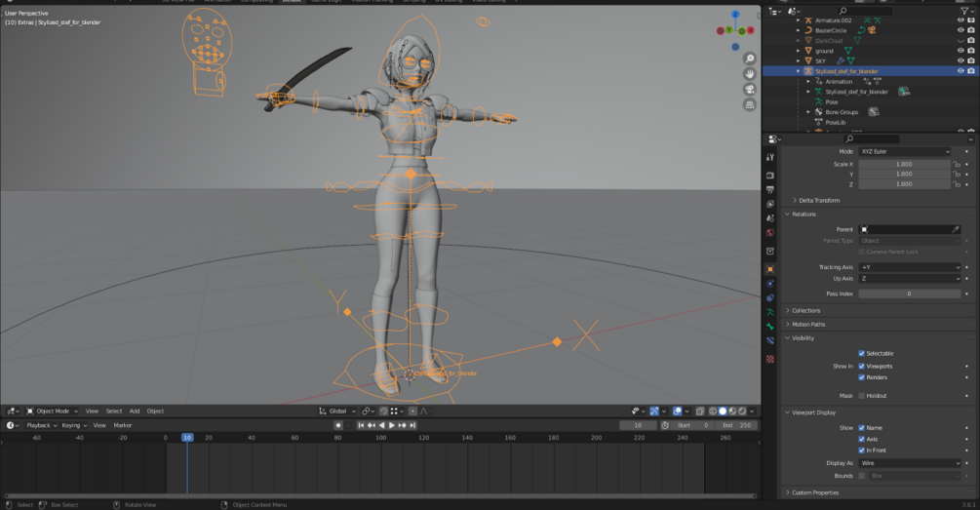Screen dimensions: 980x510
Task: Open the Output properties tab
Action: 770,189
